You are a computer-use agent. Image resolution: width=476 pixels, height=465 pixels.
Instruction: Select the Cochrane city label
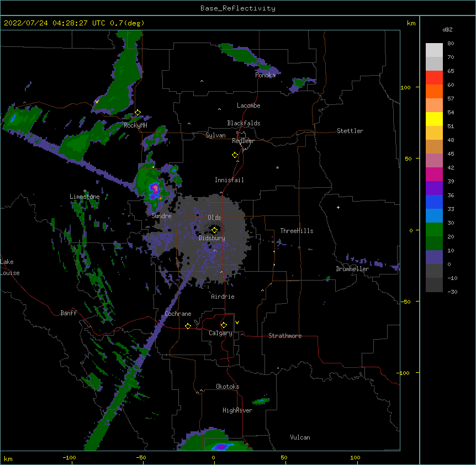point(178,314)
